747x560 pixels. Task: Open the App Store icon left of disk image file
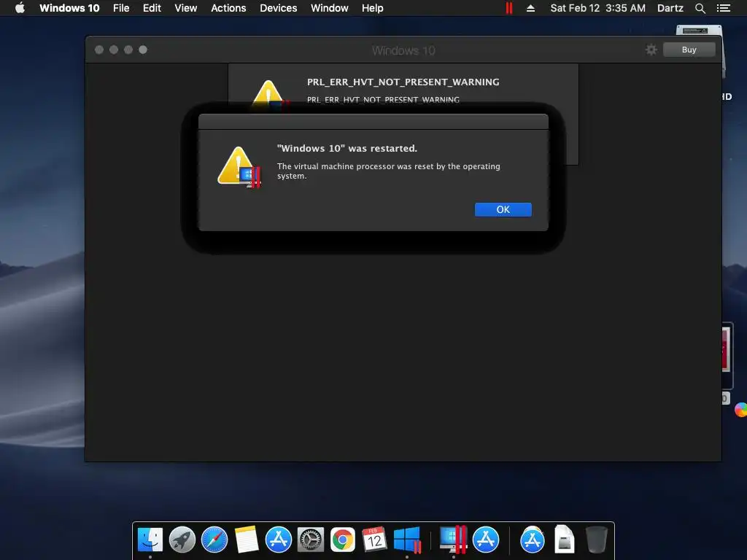[532, 540]
